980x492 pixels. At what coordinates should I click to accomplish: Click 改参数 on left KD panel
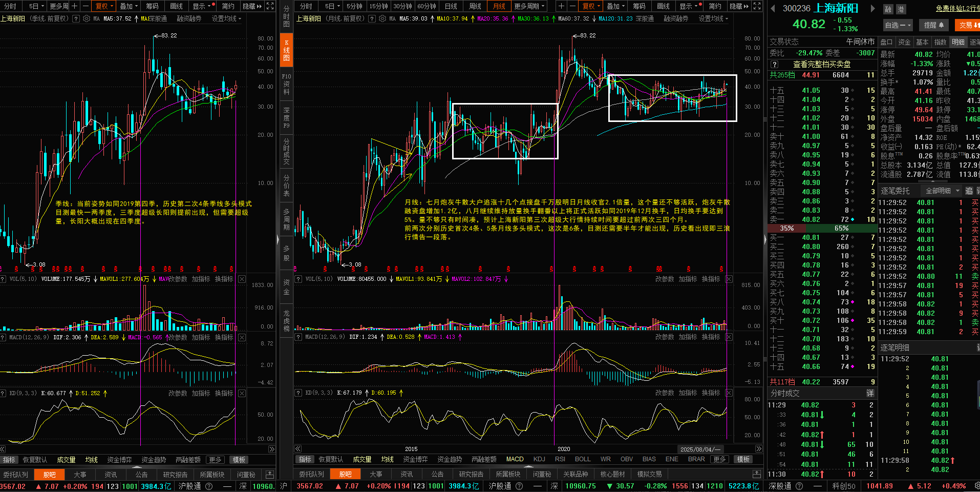click(178, 393)
